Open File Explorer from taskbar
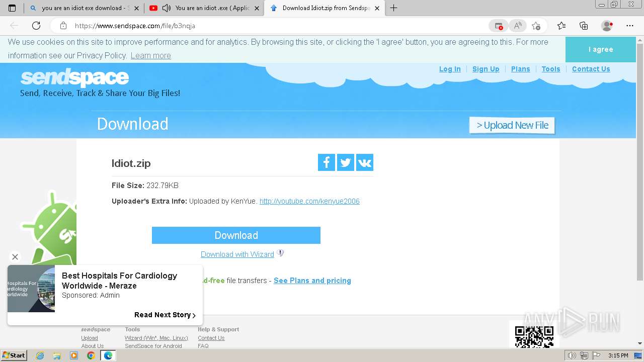 [57, 355]
